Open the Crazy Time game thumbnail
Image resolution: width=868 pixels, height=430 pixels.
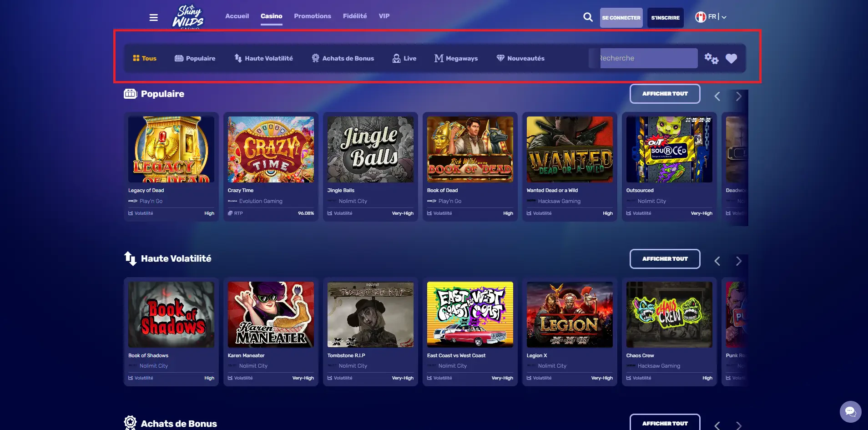[x=271, y=149]
